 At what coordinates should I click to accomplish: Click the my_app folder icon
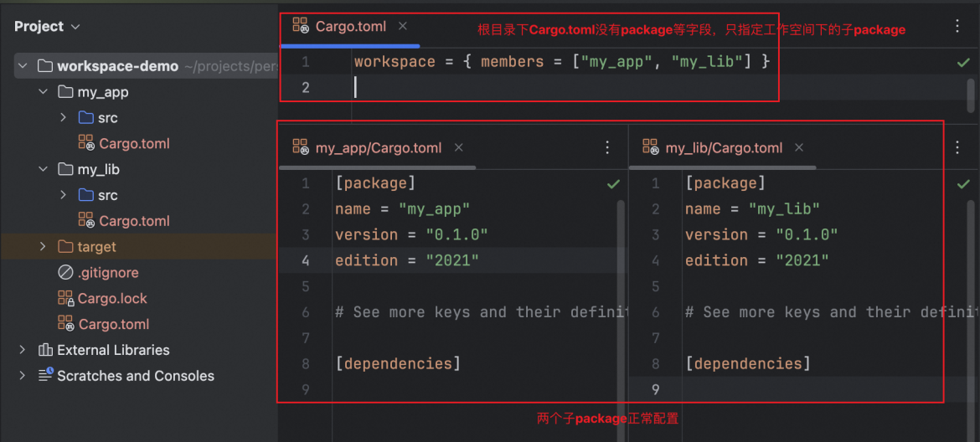(x=65, y=92)
